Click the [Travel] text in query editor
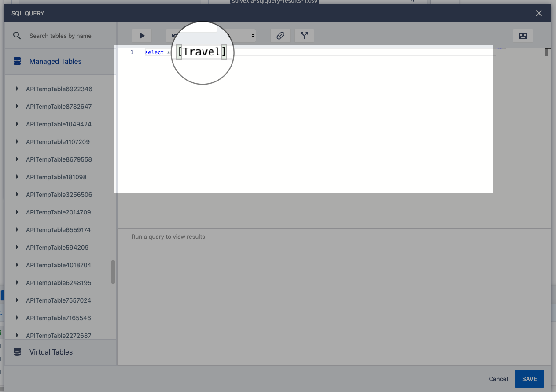The image size is (556, 392). click(202, 52)
